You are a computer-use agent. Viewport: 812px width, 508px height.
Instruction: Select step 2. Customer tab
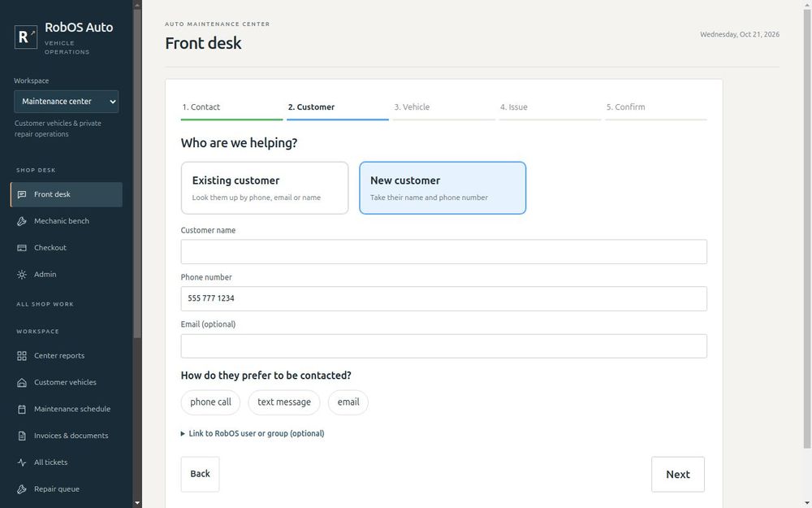pos(338,109)
